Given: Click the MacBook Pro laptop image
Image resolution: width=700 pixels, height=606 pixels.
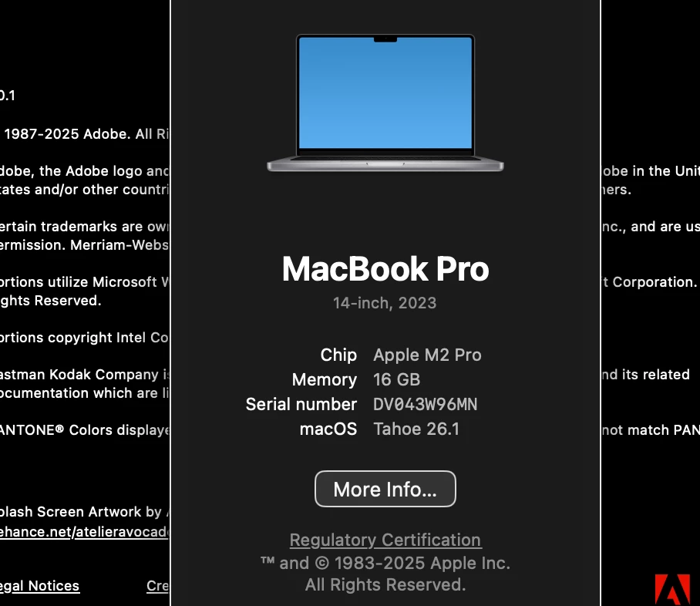Looking at the screenshot, I should point(385,103).
